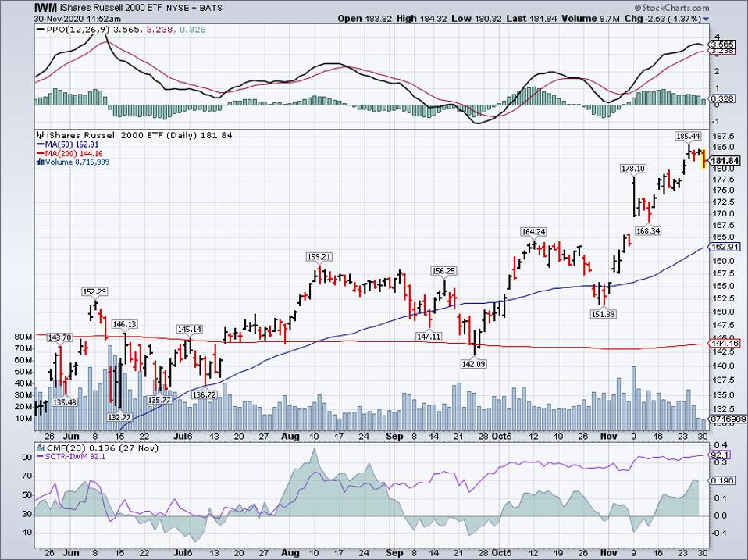
Task: Click the SCTR-IWM 92.1 legend text
Action: coord(75,457)
